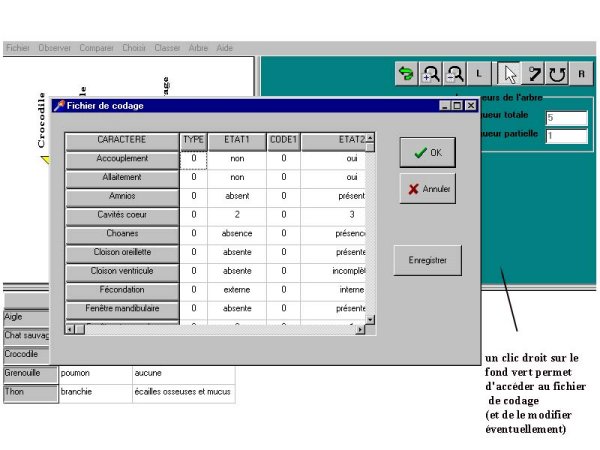This screenshot has height=450, width=600.
Task: Click the horizontal scrollbar left arrow
Action: click(70, 328)
